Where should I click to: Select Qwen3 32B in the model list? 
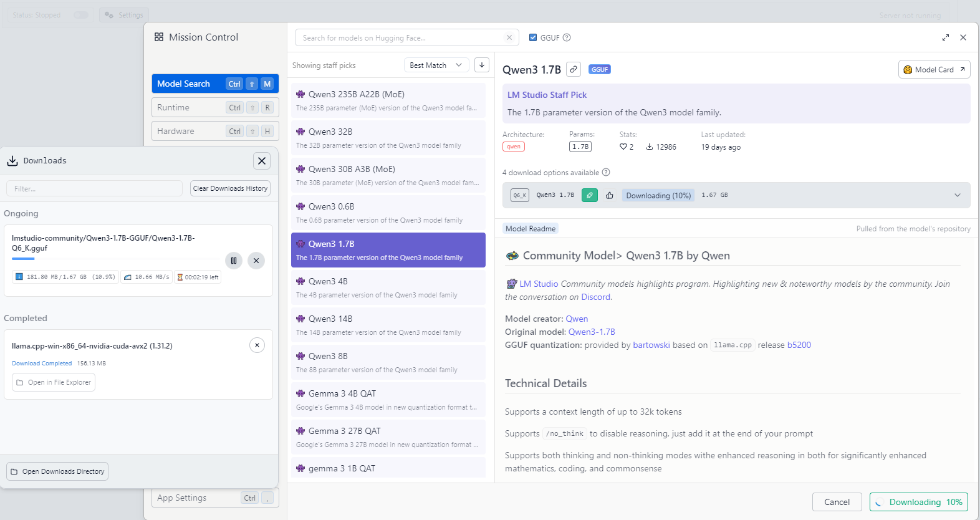[x=388, y=138]
